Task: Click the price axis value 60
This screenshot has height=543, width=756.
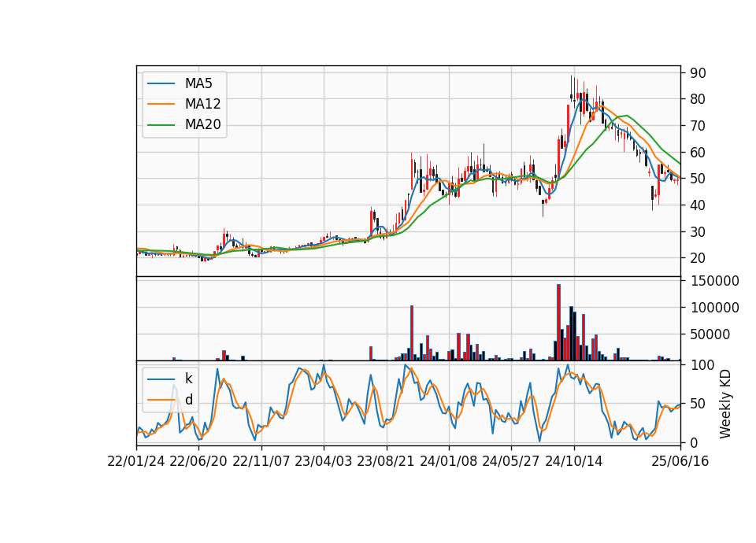Action: [699, 152]
